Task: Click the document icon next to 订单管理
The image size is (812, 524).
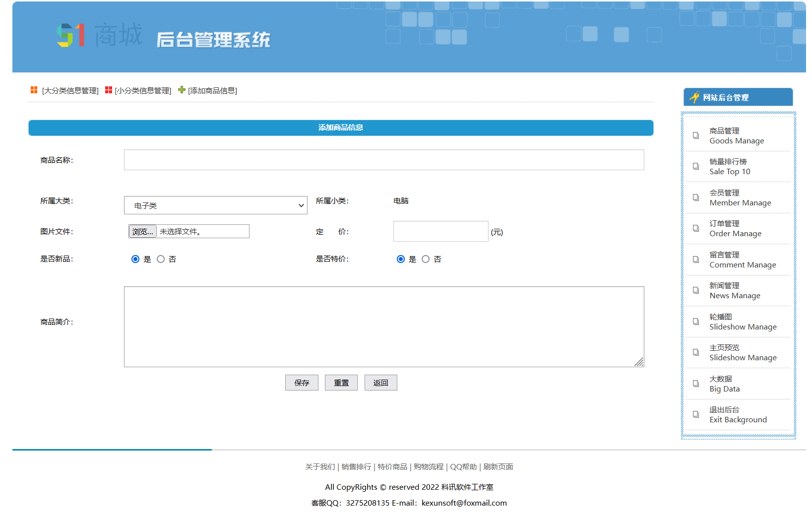Action: pos(696,228)
